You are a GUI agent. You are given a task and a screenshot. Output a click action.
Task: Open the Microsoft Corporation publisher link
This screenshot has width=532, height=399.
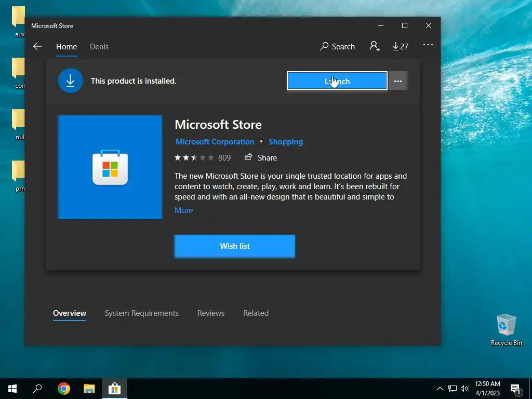tap(215, 142)
